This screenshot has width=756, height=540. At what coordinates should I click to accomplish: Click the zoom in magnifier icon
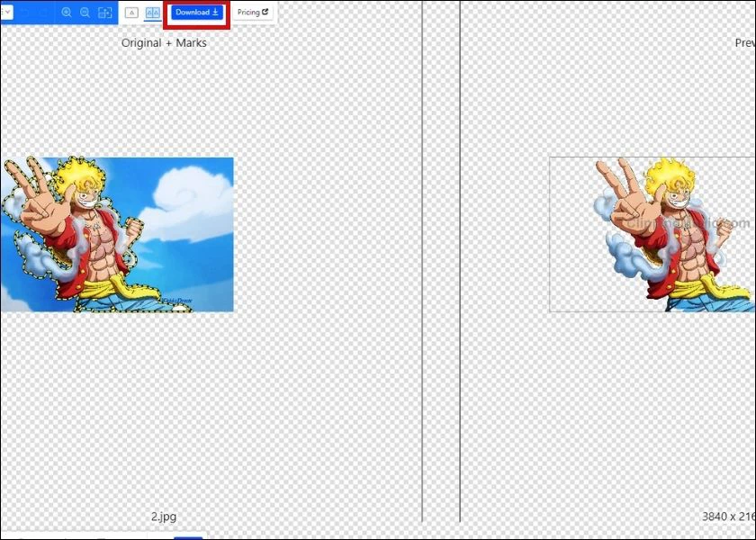pyautogui.click(x=67, y=13)
